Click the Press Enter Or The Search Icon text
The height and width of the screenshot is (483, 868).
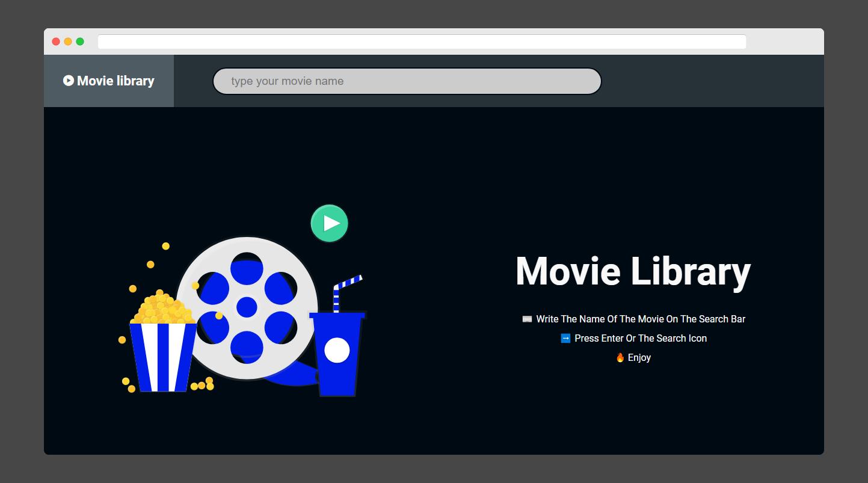tap(639, 338)
